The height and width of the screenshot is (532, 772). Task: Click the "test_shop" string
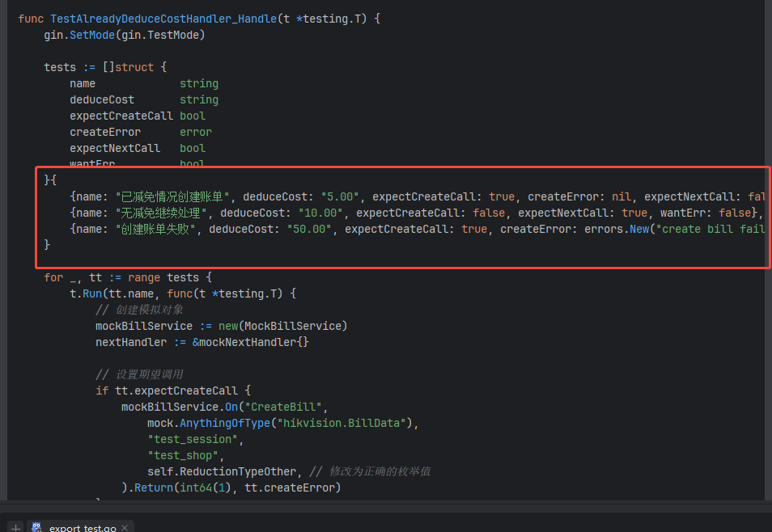[x=183, y=456]
